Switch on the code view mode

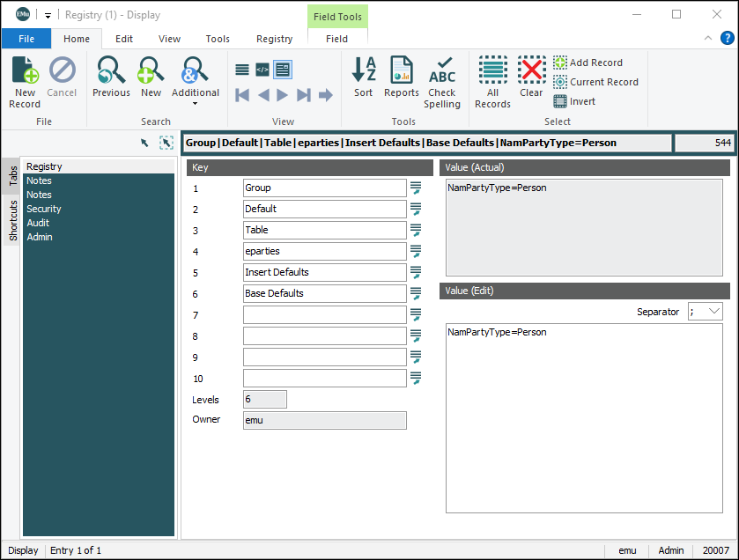[x=260, y=70]
